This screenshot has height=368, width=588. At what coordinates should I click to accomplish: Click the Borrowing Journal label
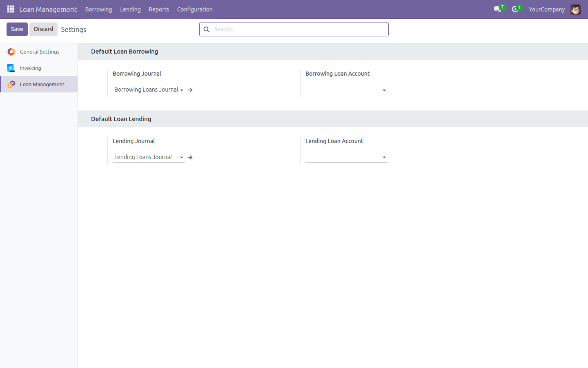click(x=137, y=74)
